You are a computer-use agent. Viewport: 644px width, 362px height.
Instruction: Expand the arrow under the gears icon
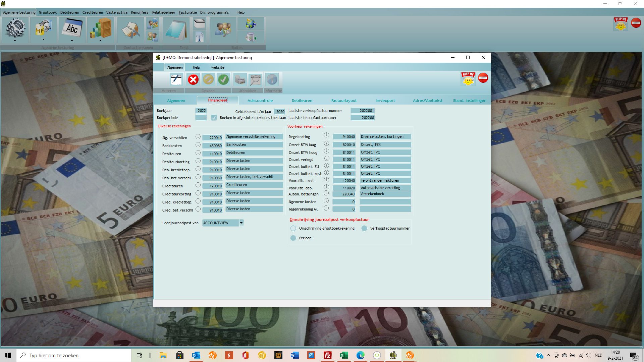(15, 41)
